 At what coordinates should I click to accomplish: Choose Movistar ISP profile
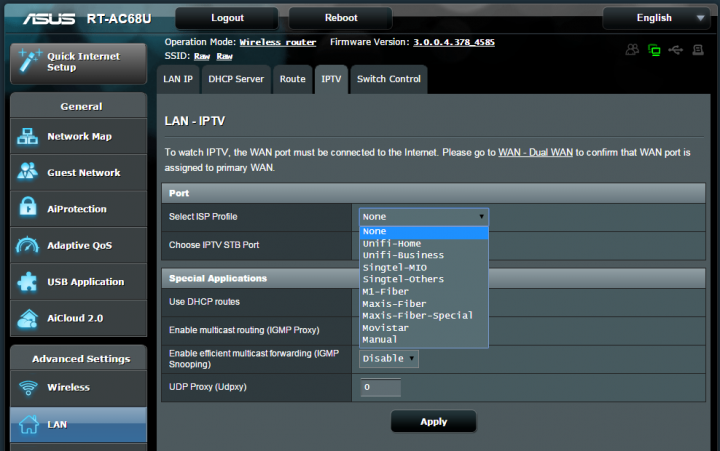pyautogui.click(x=423, y=328)
